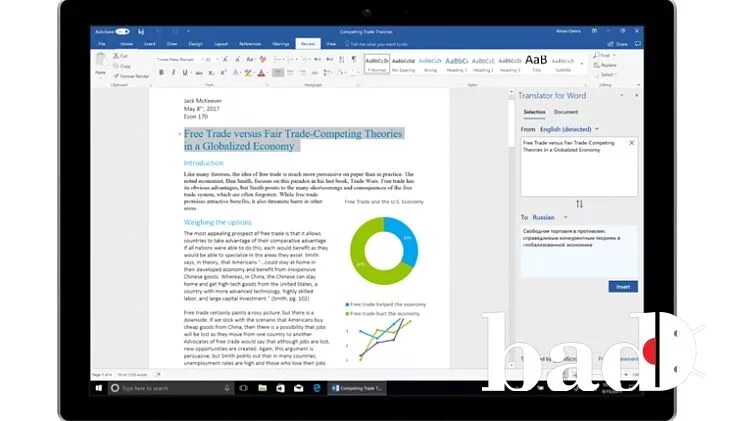Click the Windows Start button
The height and width of the screenshot is (421, 735).
98,388
